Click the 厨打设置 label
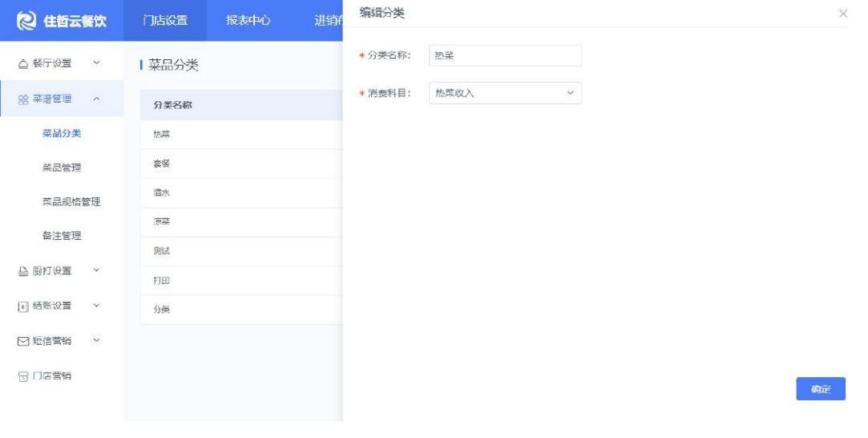The image size is (868, 438). [52, 271]
